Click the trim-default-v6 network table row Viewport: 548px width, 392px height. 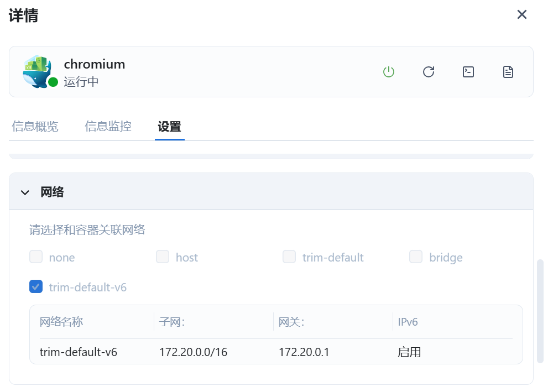coord(276,352)
